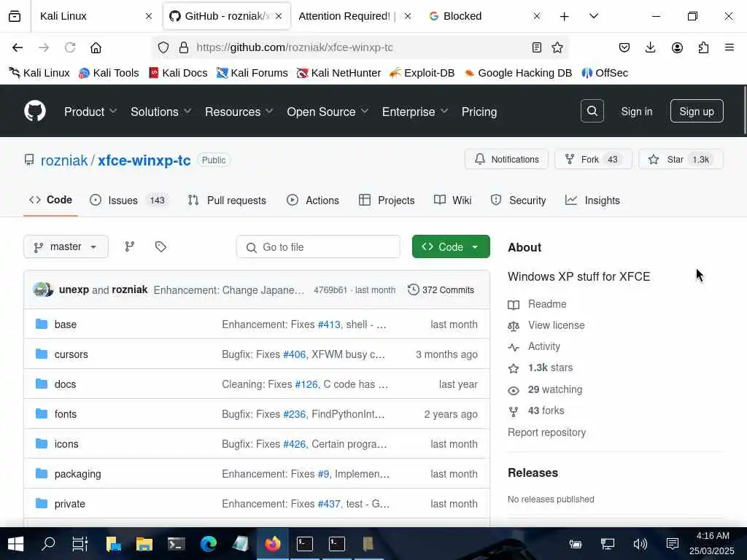The image size is (747, 560).
Task: Open the packaging folder
Action: point(77,474)
